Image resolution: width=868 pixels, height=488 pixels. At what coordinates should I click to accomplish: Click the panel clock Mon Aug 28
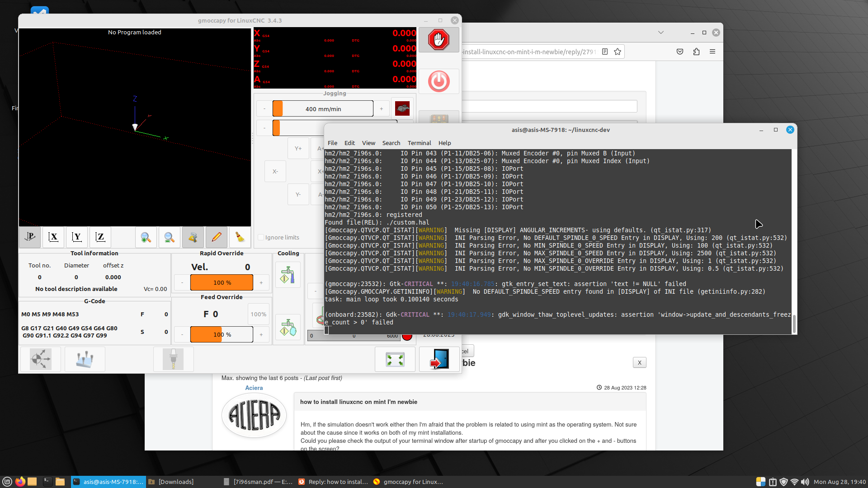[840, 482]
